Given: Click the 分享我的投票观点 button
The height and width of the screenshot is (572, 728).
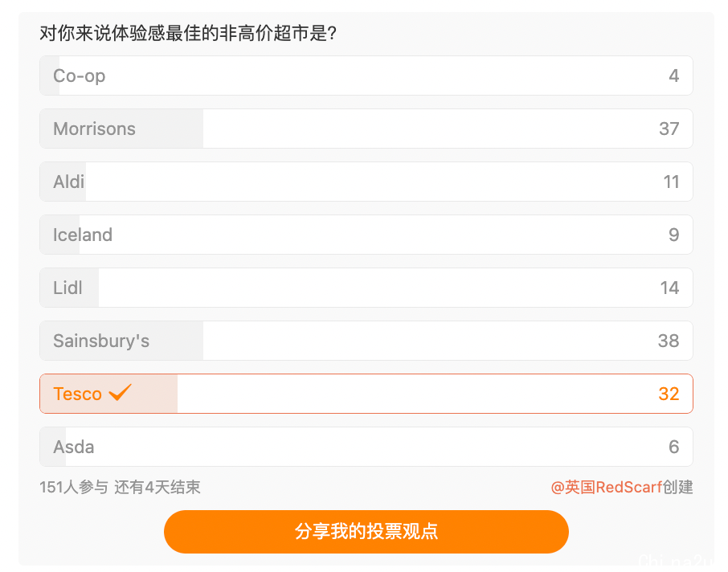Looking at the screenshot, I should (366, 532).
